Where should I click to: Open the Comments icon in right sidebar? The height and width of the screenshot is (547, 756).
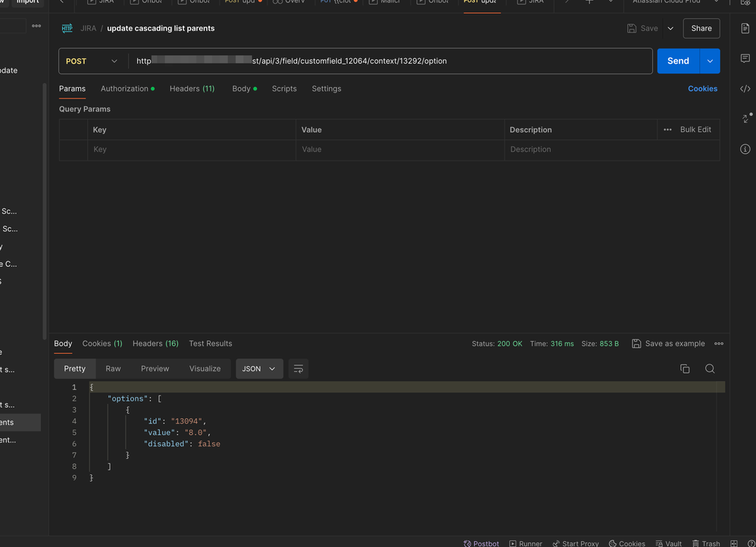coord(745,58)
